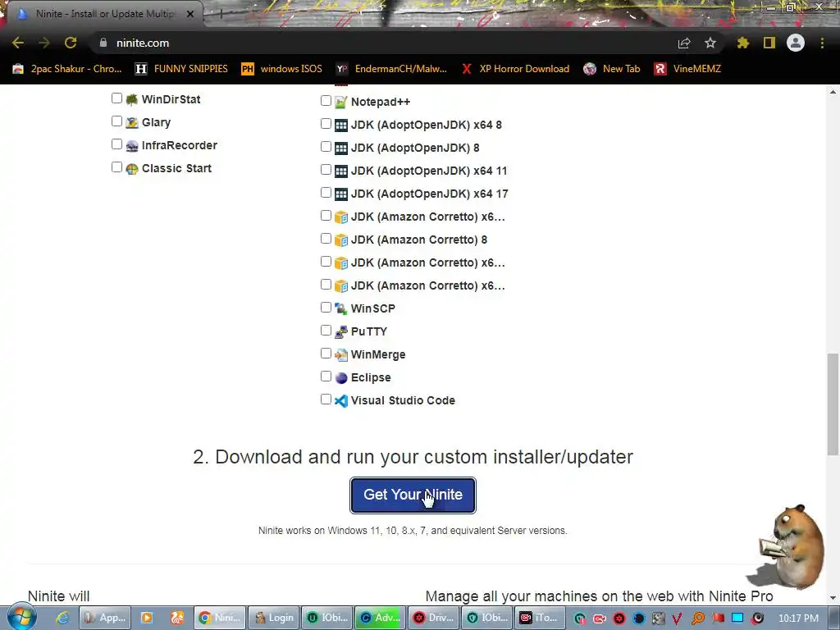This screenshot has height=630, width=840.
Task: Click the page scrollbar thumb
Action: 833,404
